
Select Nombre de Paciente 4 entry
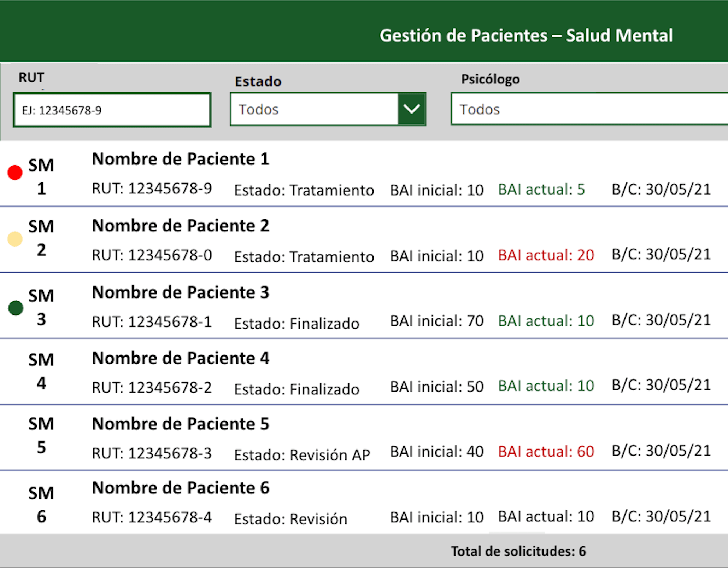point(364,372)
